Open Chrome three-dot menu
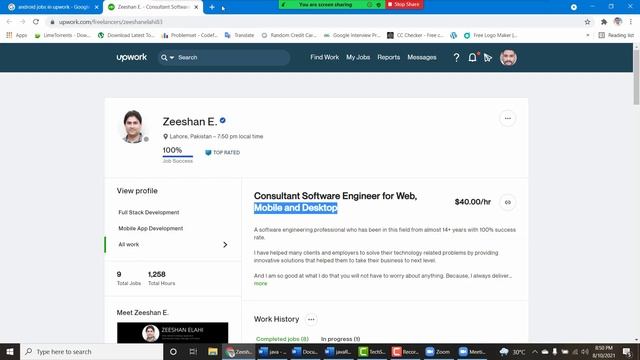This screenshot has width=640, height=360. click(x=631, y=22)
